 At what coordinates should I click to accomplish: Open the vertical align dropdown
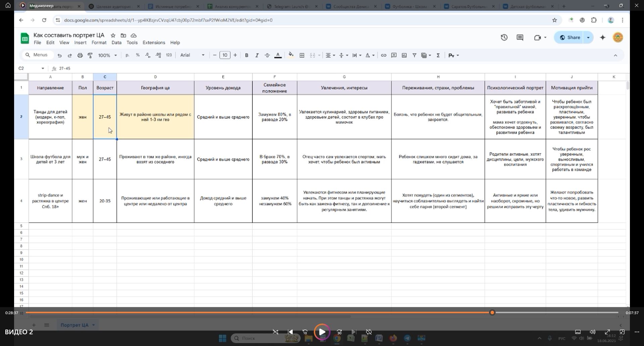click(x=344, y=55)
